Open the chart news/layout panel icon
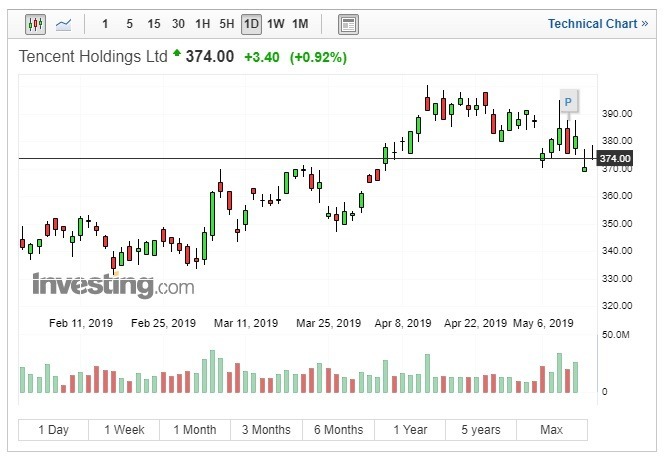This screenshot has height=461, width=671. click(348, 24)
